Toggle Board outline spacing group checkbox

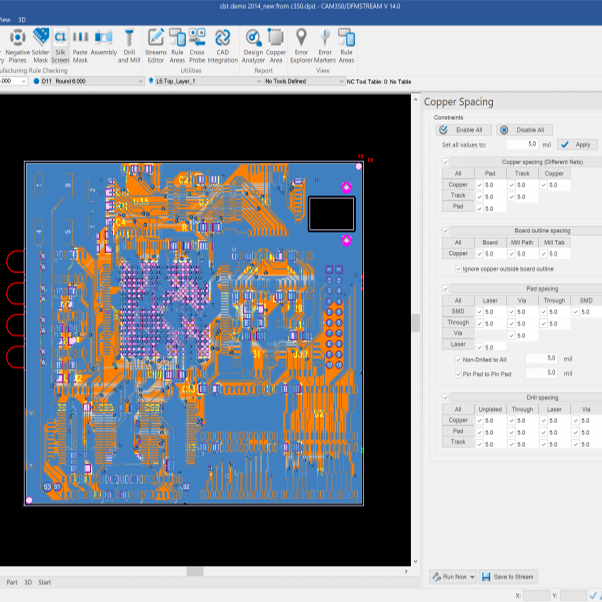pos(445,231)
